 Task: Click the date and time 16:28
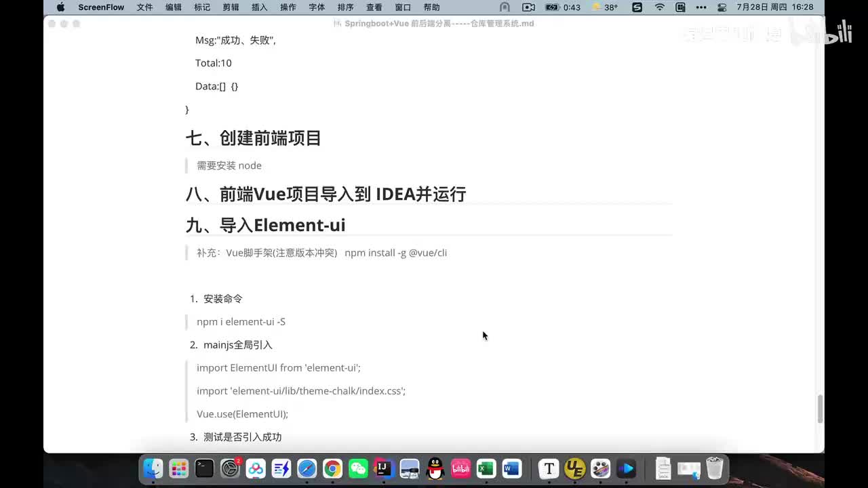(x=775, y=7)
